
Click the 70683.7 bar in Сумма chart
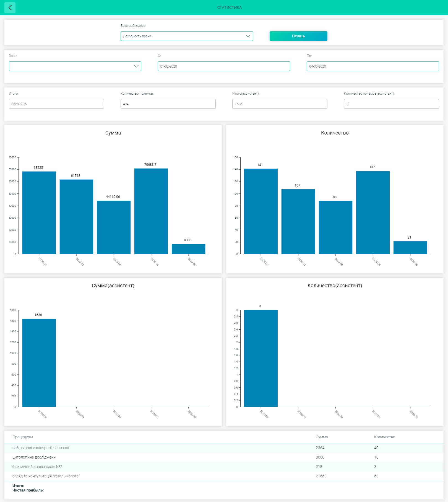pos(151,211)
